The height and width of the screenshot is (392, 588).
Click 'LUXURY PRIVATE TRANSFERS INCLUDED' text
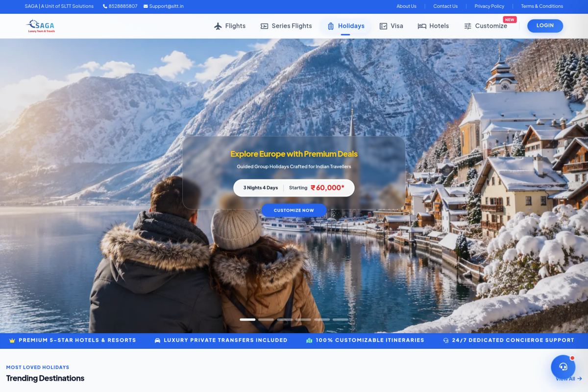[225, 340]
